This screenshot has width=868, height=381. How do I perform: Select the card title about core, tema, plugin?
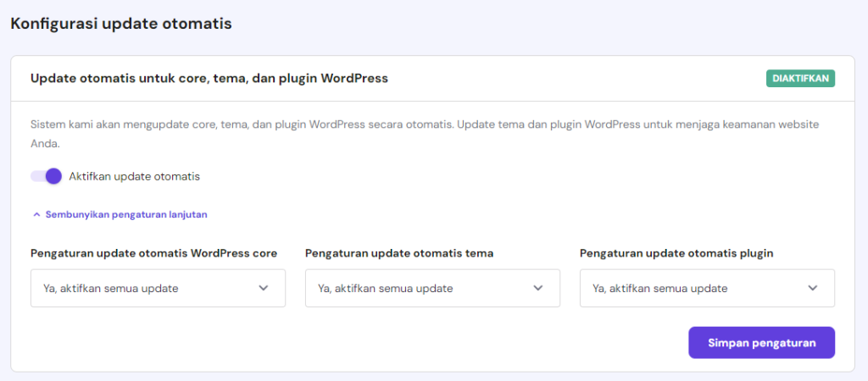[x=209, y=79]
